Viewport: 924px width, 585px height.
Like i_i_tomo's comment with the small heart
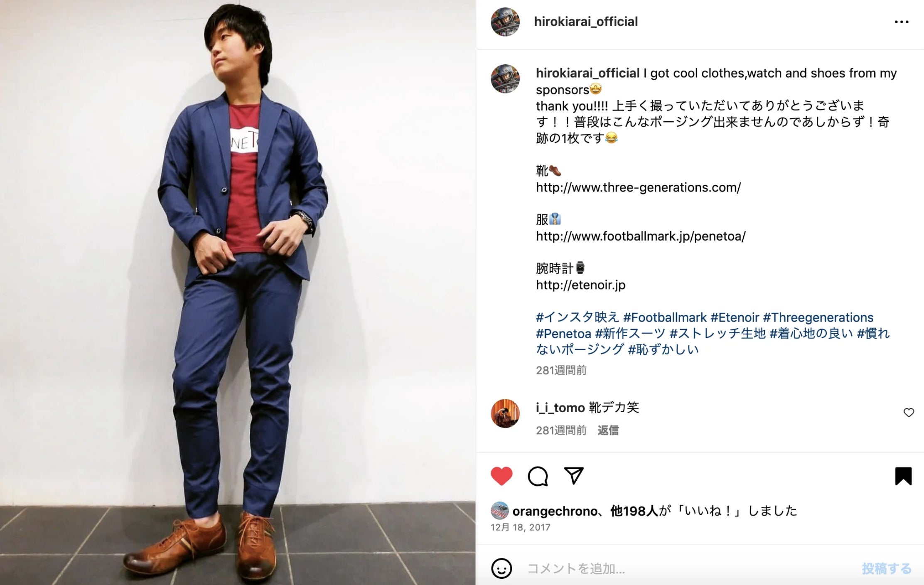(909, 413)
